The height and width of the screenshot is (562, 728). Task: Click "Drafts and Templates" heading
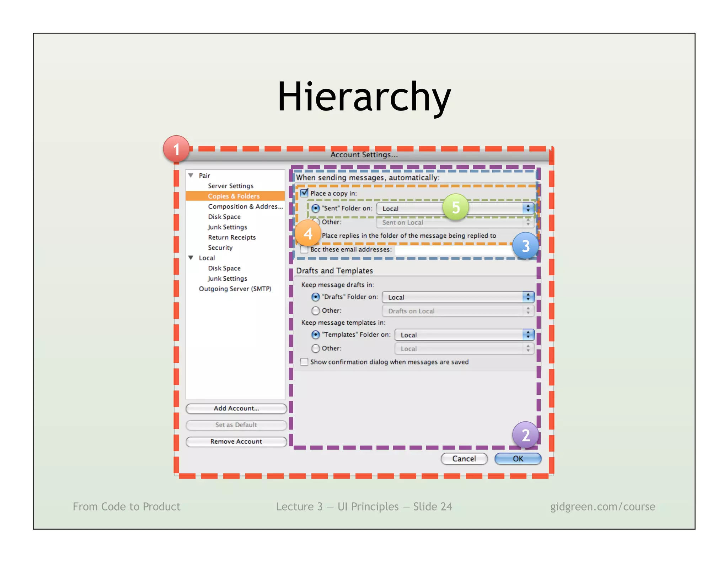pyautogui.click(x=334, y=271)
